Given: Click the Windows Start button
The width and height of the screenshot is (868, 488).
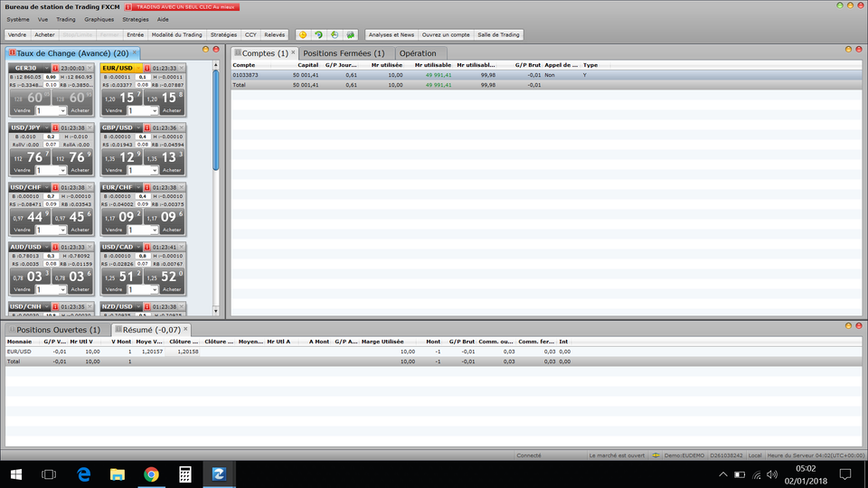Looking at the screenshot, I should 16,474.
